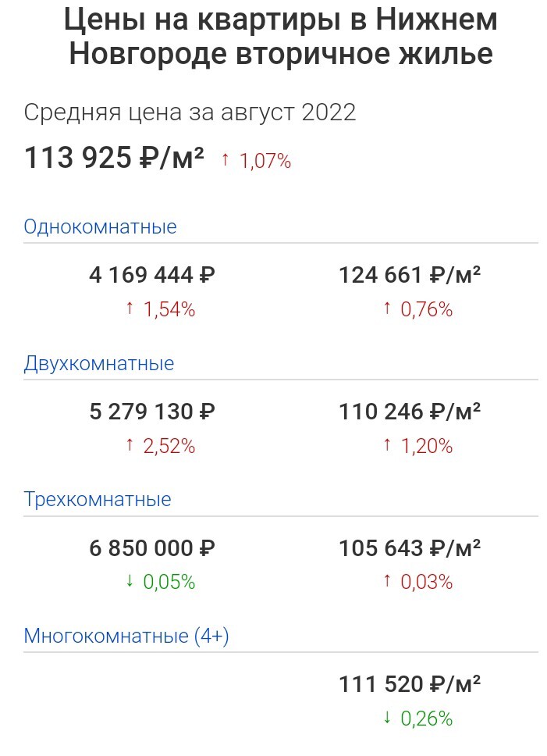
Task: Click the green down arrow beside 0,26%
Action: (x=387, y=718)
